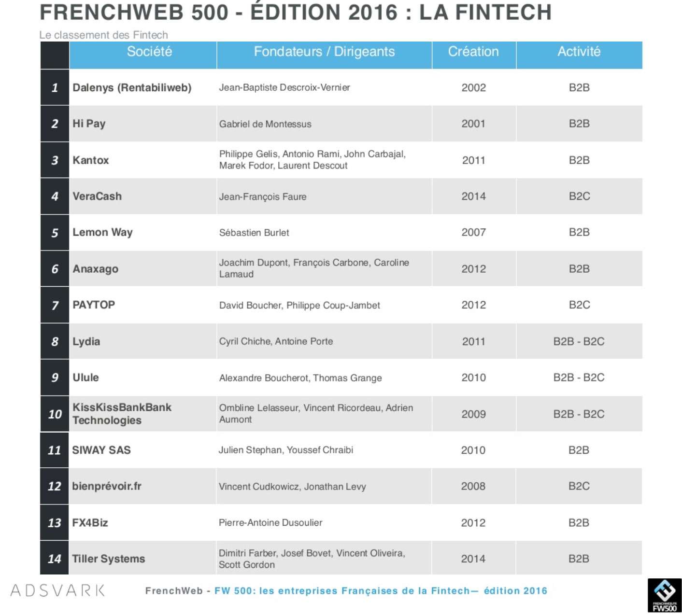The width and height of the screenshot is (682, 616).
Task: Click B2C activity for PAYTOP
Action: [579, 305]
